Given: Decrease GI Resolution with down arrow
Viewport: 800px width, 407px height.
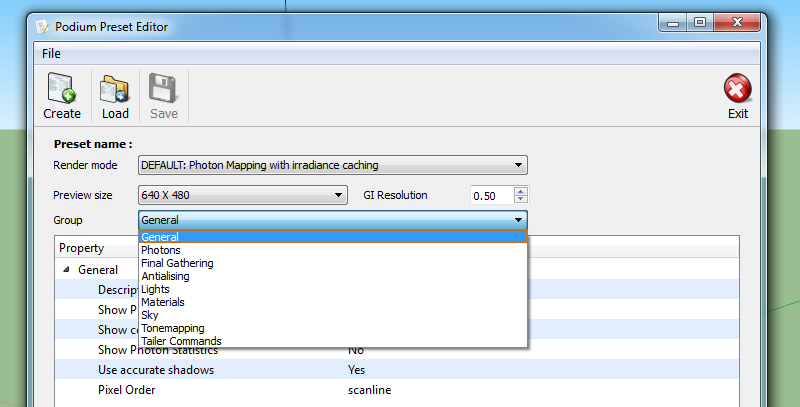Looking at the screenshot, I should [520, 199].
